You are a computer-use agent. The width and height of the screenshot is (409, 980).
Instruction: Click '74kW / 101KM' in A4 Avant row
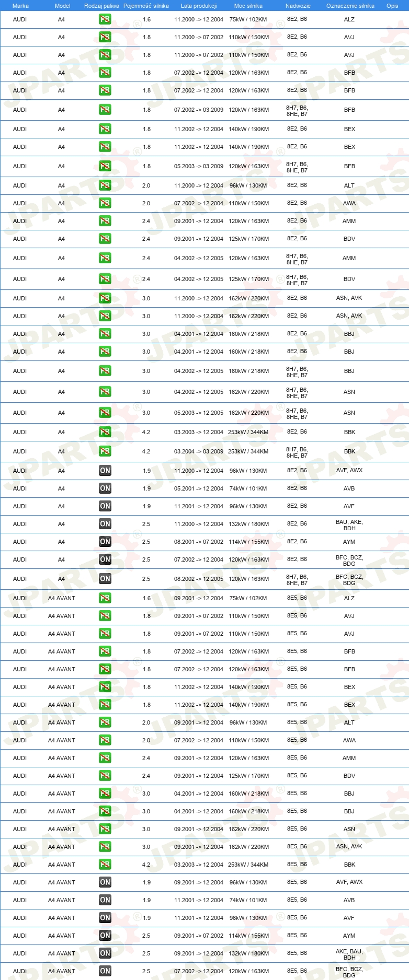(x=248, y=901)
